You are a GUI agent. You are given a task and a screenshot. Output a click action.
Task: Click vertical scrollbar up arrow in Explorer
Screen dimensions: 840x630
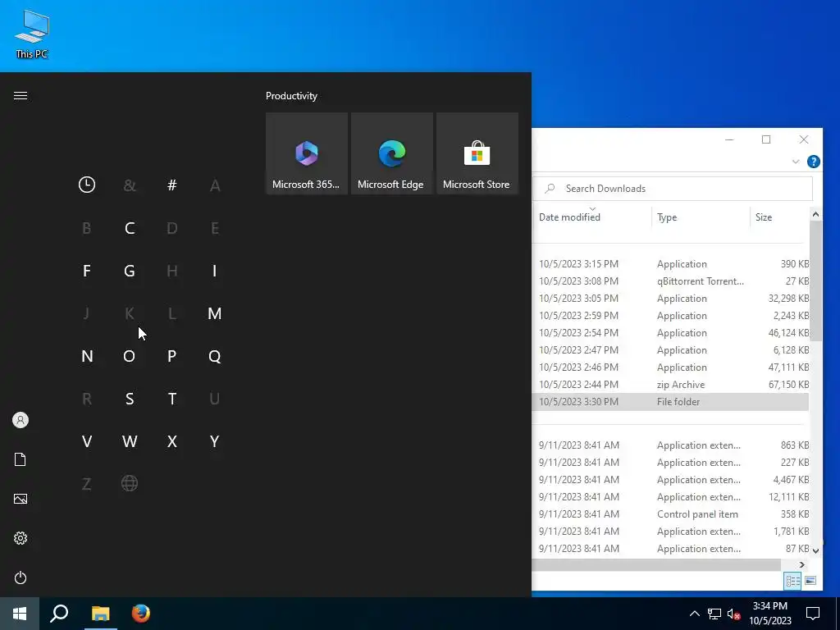815,214
